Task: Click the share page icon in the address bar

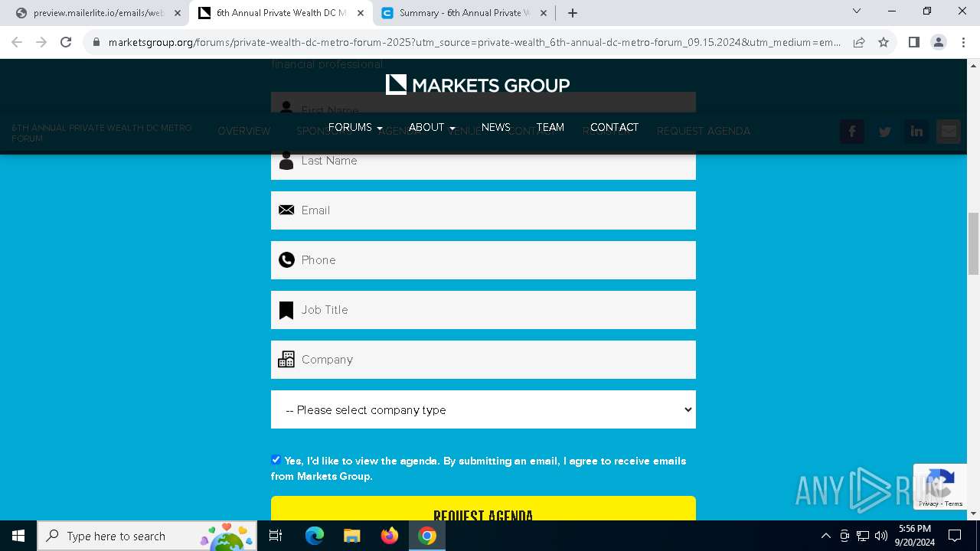Action: (x=859, y=42)
